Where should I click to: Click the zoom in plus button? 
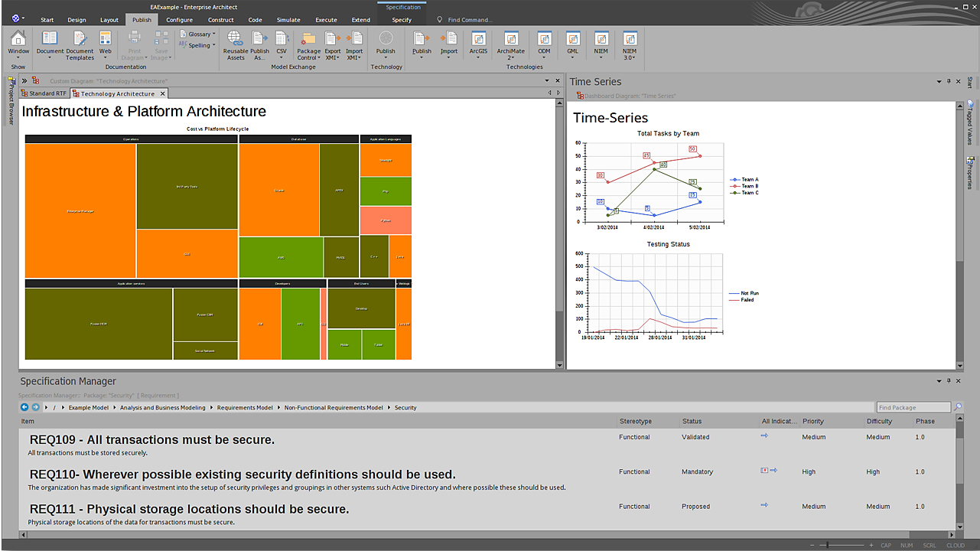pyautogui.click(x=871, y=546)
